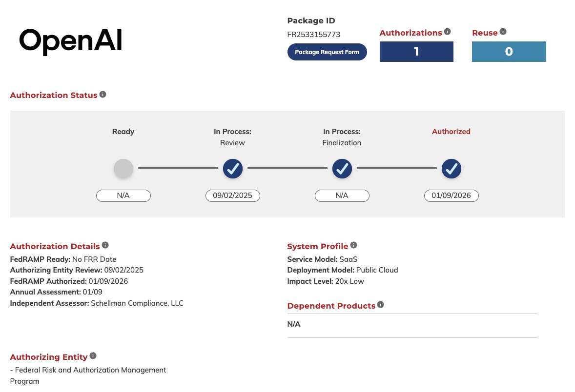Image resolution: width=575 pixels, height=392 pixels.
Task: Click the 09/02/2025 date pill
Action: (x=233, y=196)
